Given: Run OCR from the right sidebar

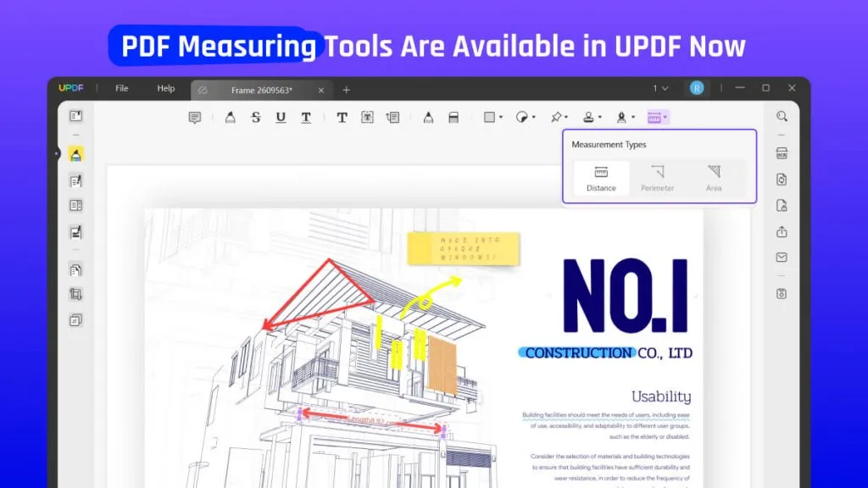Looking at the screenshot, I should (x=782, y=153).
